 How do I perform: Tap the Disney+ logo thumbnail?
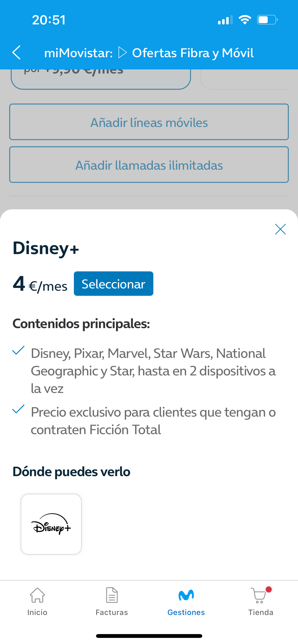51,524
